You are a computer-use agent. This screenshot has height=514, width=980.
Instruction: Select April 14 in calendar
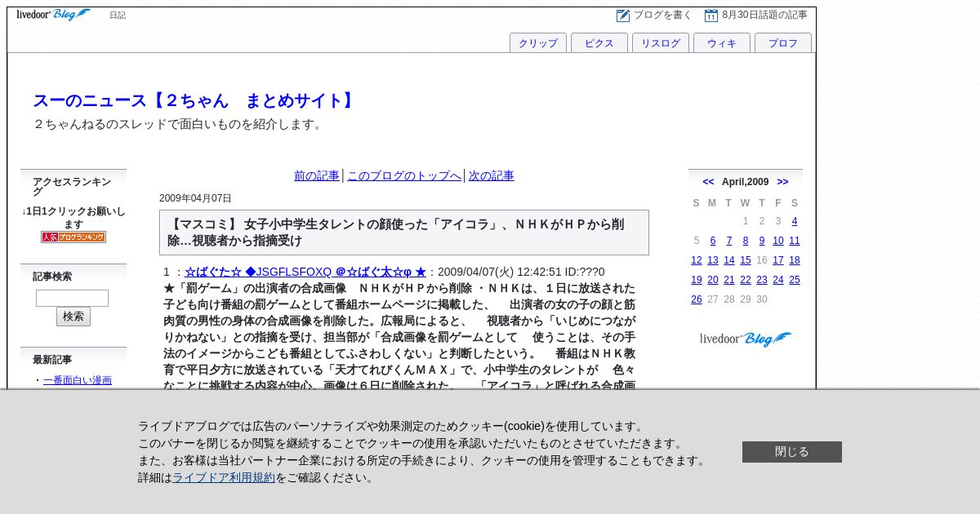(x=729, y=260)
